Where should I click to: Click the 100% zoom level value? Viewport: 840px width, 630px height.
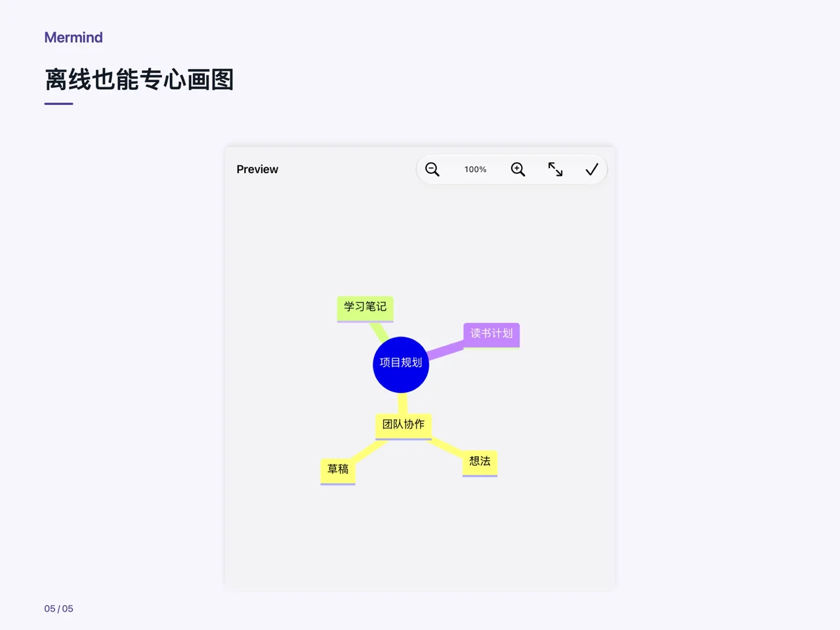pyautogui.click(x=475, y=169)
